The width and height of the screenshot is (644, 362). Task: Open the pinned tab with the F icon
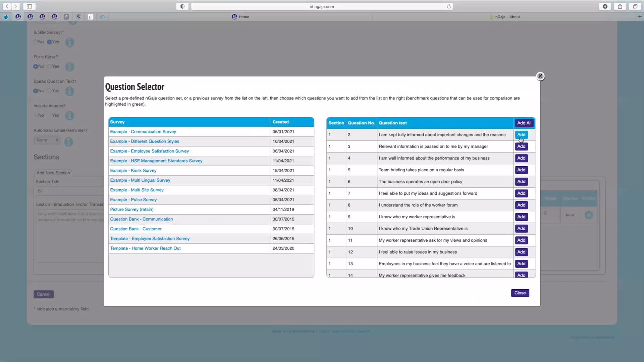tap(66, 17)
